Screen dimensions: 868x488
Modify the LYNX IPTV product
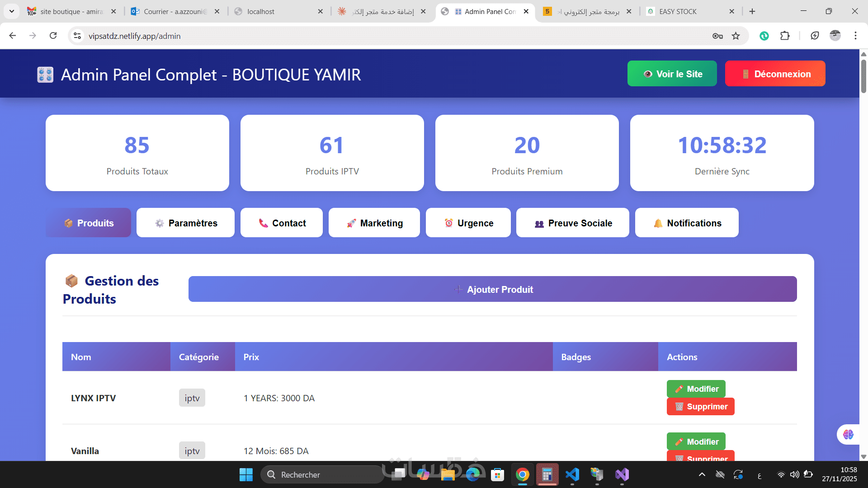[696, 389]
